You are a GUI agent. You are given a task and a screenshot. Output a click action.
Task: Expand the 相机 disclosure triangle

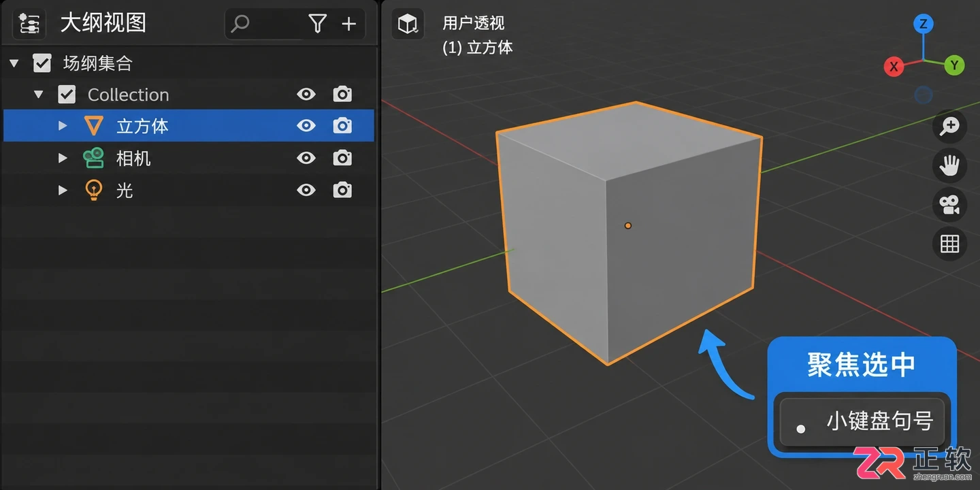pyautogui.click(x=63, y=158)
